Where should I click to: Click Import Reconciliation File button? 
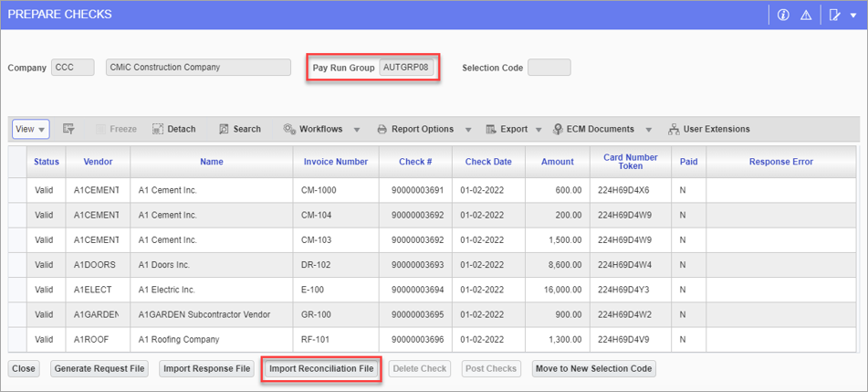point(321,369)
